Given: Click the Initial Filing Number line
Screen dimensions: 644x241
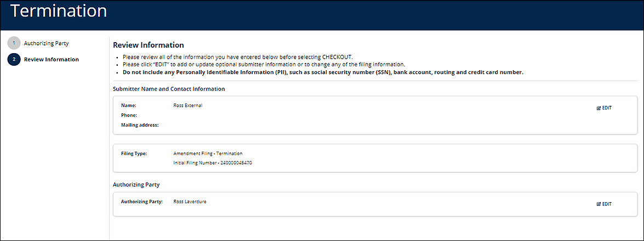Looking at the screenshot, I should coord(213,163).
